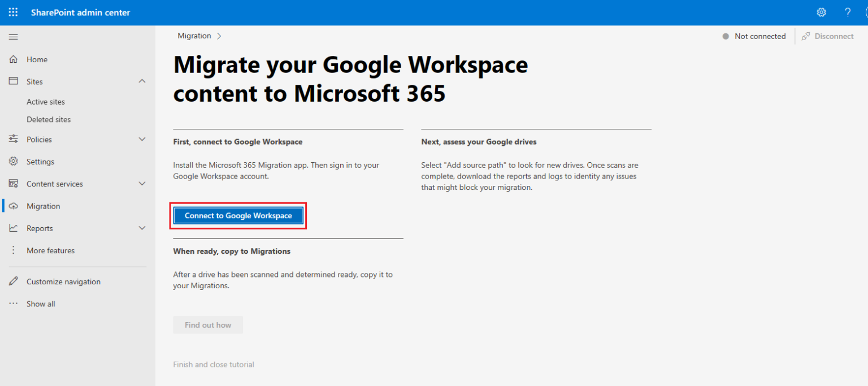Collapse the Sites section in the sidebar

click(x=142, y=81)
